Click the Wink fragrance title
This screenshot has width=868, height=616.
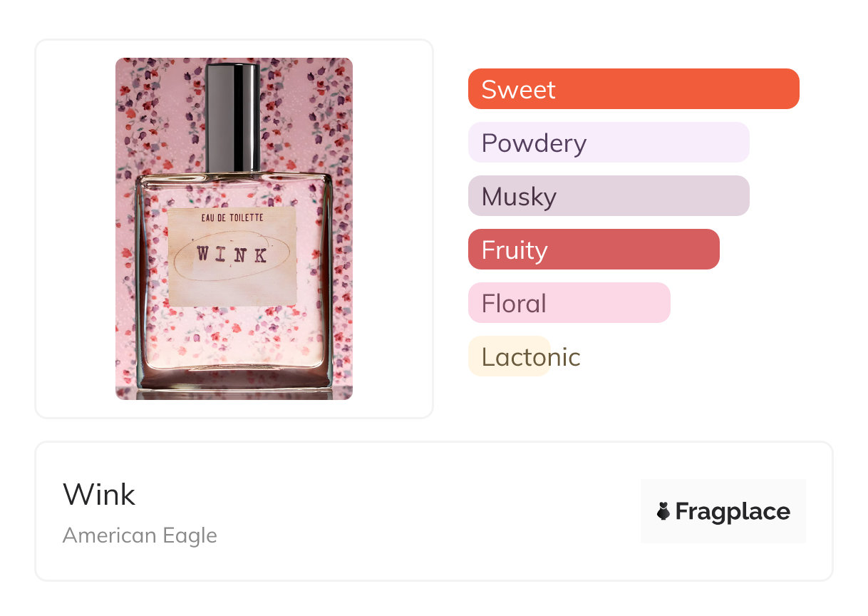pos(99,494)
